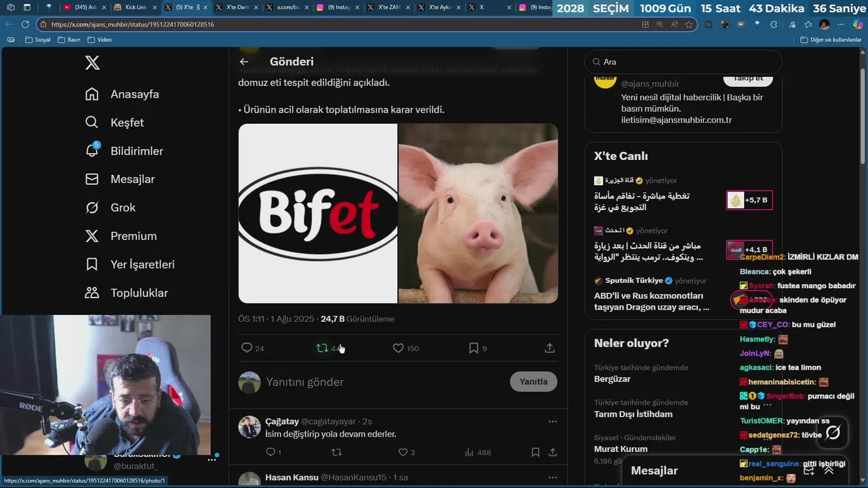Screen dimensions: 868x488
Task: Open account options for buraktut_ profile
Action: (212, 460)
